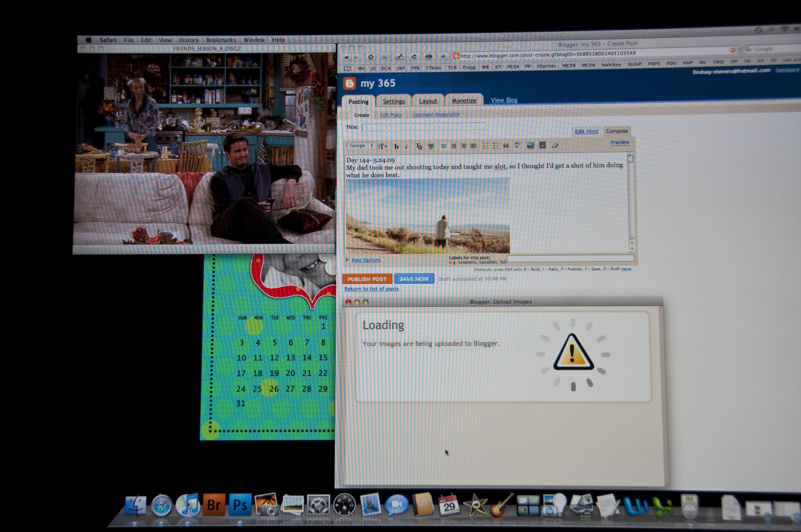Insert a numbered list
This screenshot has height=532, width=801.
[486, 146]
